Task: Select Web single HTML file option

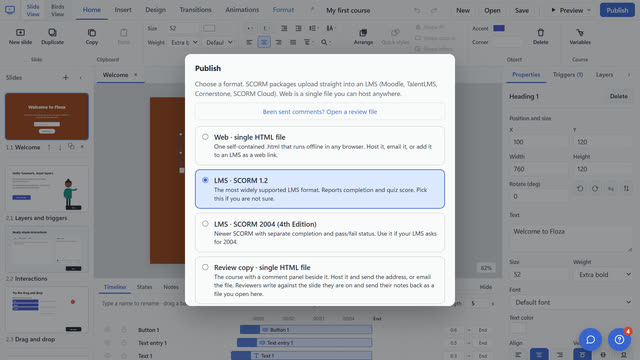Action: [x=320, y=145]
